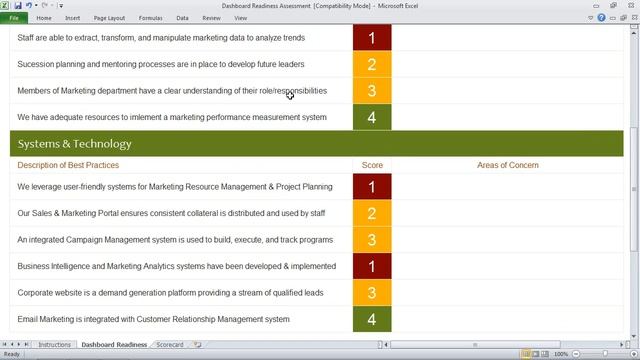Select score 1 for Business Intelligence row

tap(372, 266)
